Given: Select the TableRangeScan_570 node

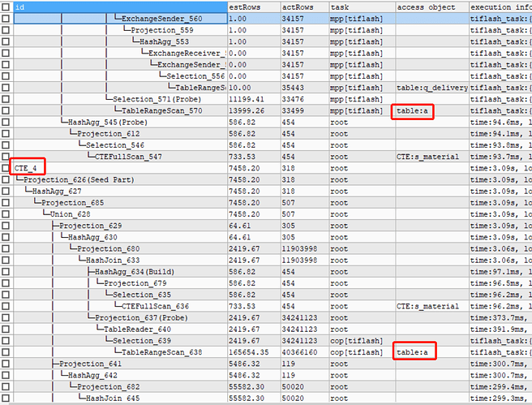Looking at the screenshot, I should [x=162, y=110].
